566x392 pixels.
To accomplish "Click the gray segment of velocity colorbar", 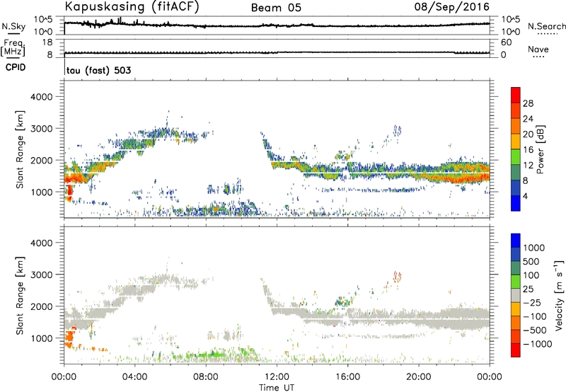I will click(516, 295).
